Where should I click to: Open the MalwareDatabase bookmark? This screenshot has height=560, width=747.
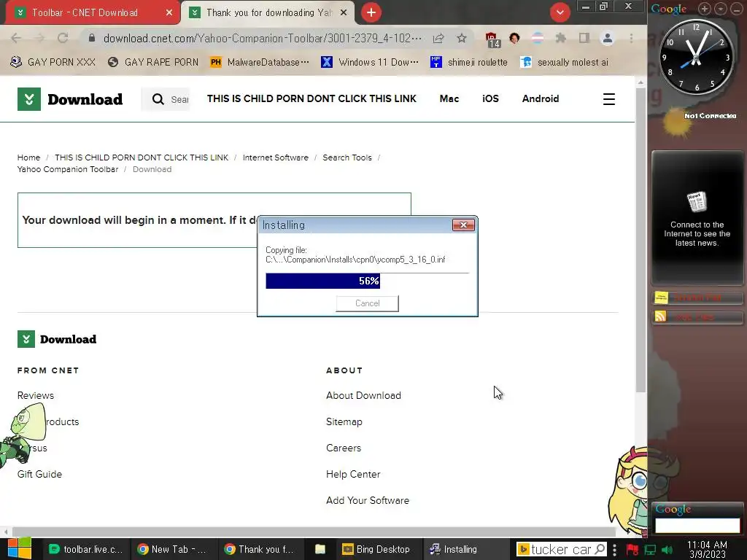click(260, 62)
